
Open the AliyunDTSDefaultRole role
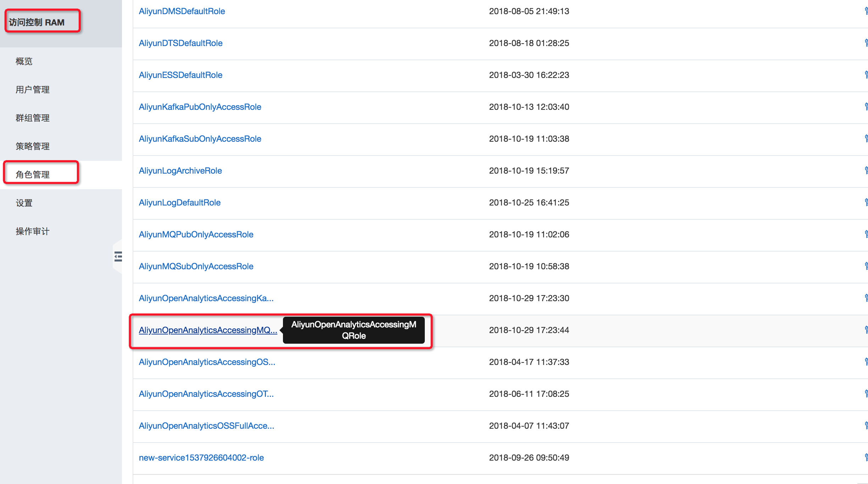tap(181, 43)
